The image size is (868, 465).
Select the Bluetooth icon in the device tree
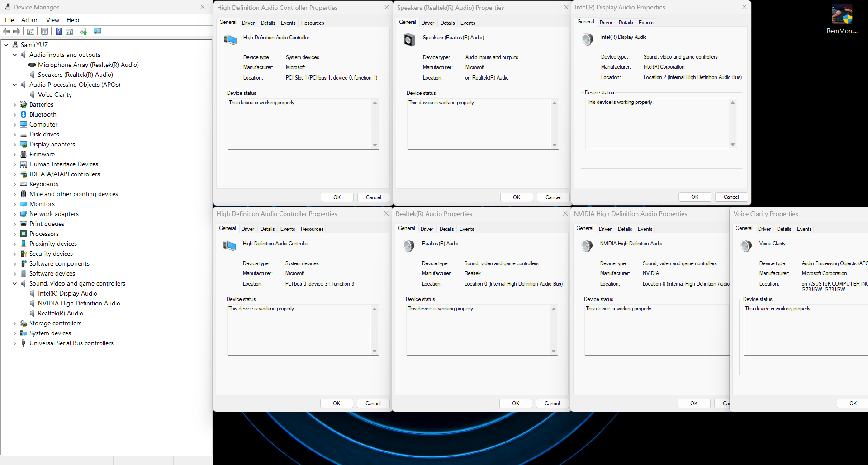[x=24, y=114]
